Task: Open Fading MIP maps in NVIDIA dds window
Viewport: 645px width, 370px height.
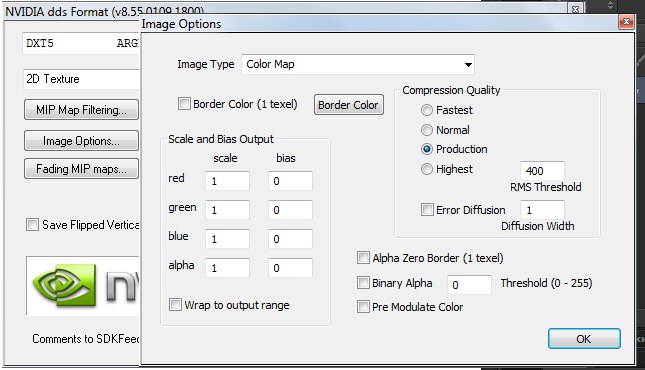Action: 81,169
